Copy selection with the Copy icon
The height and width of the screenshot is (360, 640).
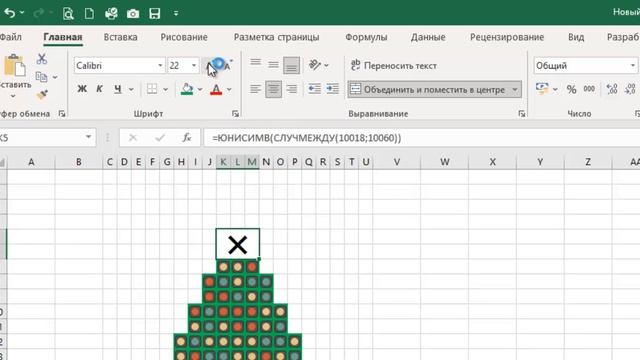(41, 77)
